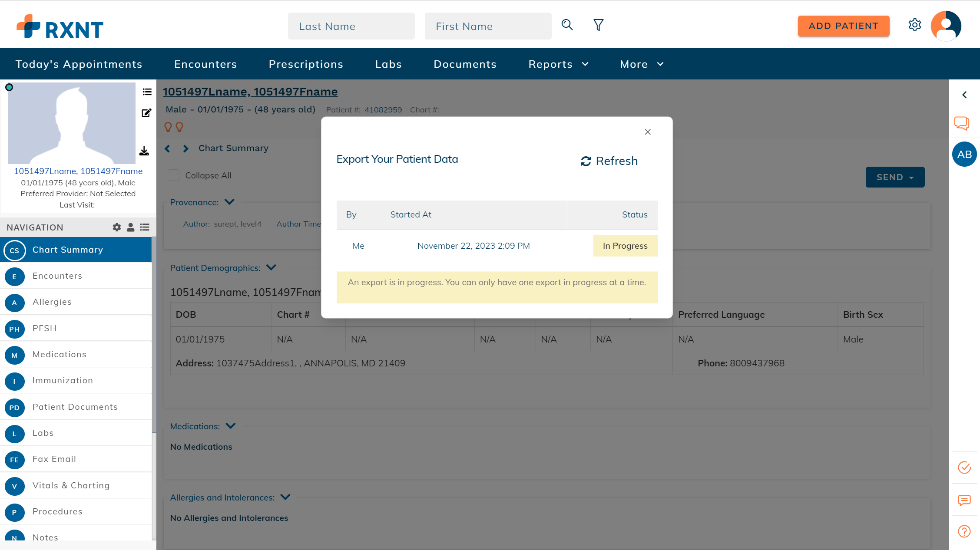
Task: Collapse the Patient Demographics section
Action: 271,267
